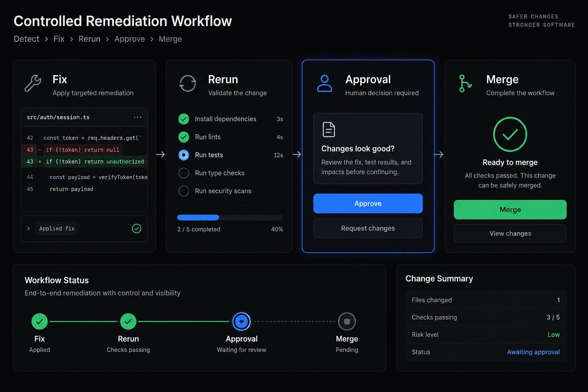Click the Approval step blue marker in Workflow Status
Image resolution: width=588 pixels, height=392 pixels.
point(242,322)
